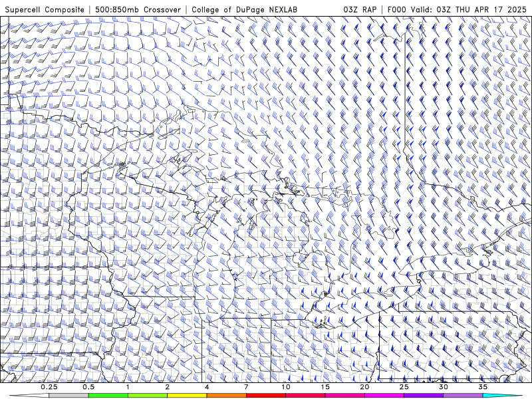Image resolution: width=532 pixels, height=399 pixels.
Task: Pick the violet segment between 25 and 30
Action: (x=424, y=396)
